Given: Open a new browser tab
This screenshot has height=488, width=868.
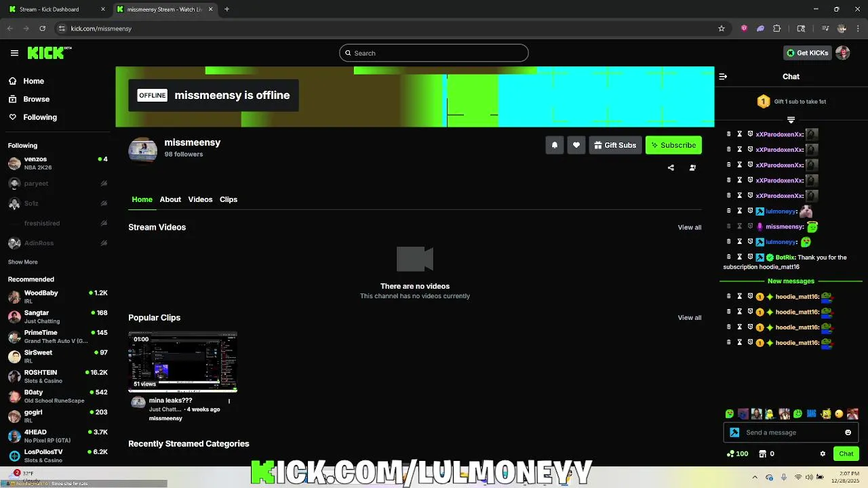Looking at the screenshot, I should 226,9.
